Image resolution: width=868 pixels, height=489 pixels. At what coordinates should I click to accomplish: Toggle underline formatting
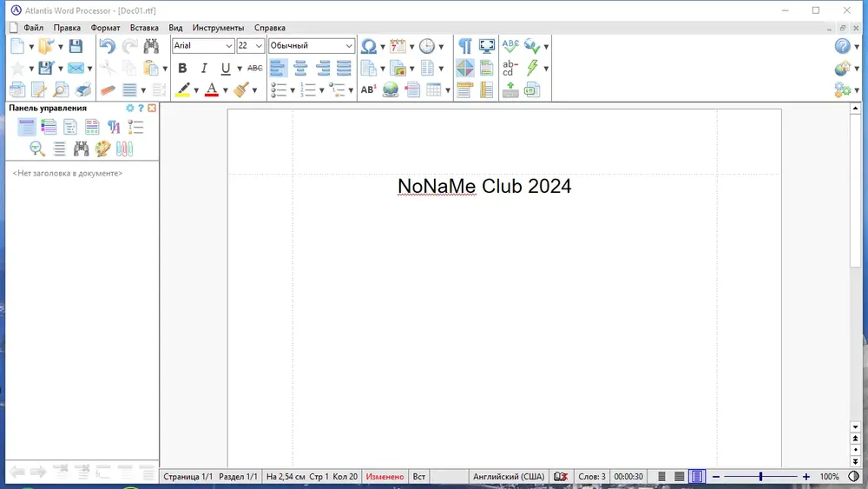click(x=226, y=68)
